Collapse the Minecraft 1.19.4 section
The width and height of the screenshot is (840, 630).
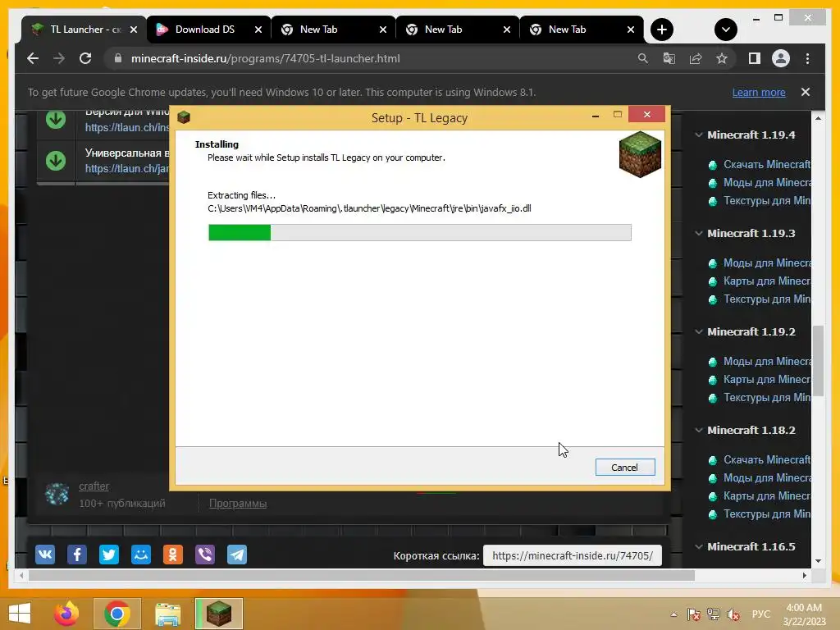tap(699, 135)
